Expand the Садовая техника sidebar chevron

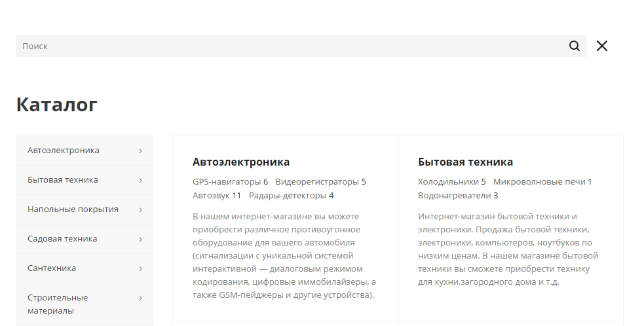[x=140, y=240]
